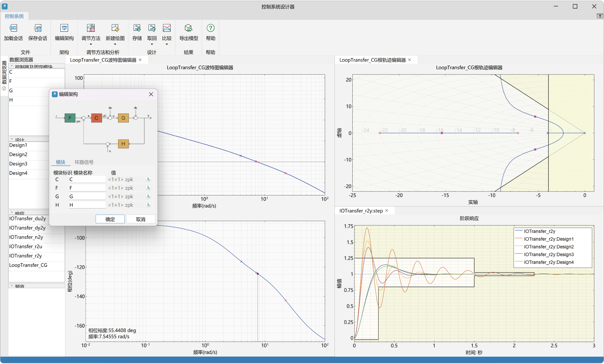Select the Control System (控制系统) ribbon tab
604x364 pixels.
pos(14,16)
